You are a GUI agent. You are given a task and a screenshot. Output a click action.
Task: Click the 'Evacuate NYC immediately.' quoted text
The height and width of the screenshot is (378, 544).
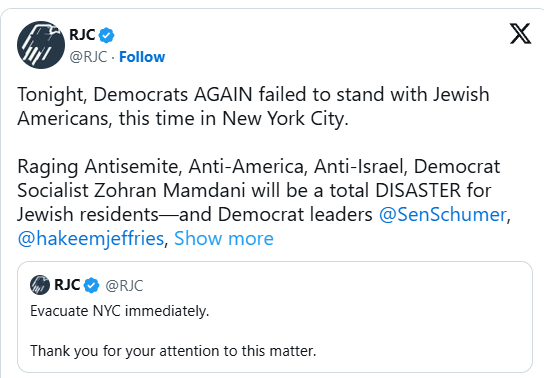(x=120, y=311)
